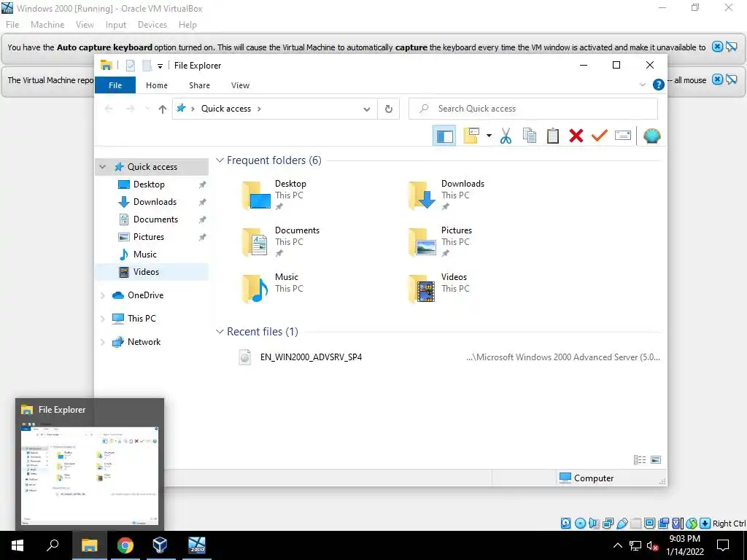
Task: Click the Up one level arrow
Action: coord(163,109)
